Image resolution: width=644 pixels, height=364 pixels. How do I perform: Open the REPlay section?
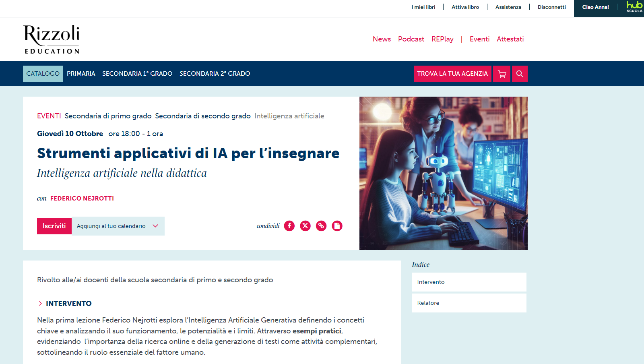(442, 39)
